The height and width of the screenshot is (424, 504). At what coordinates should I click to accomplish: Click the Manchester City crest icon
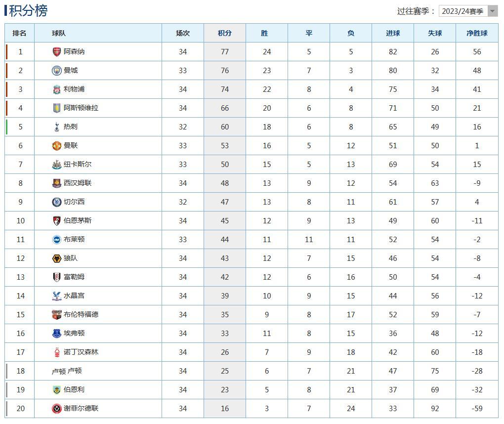pos(56,71)
